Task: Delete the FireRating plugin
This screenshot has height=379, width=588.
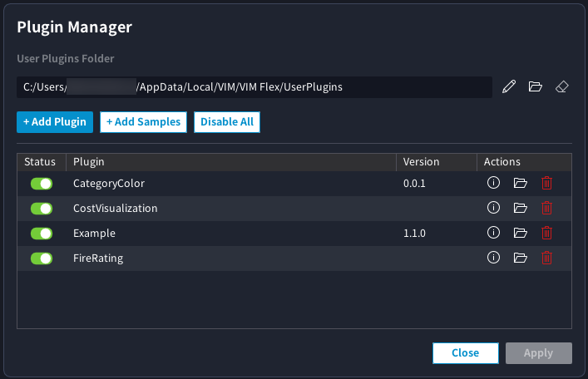Action: coord(546,258)
